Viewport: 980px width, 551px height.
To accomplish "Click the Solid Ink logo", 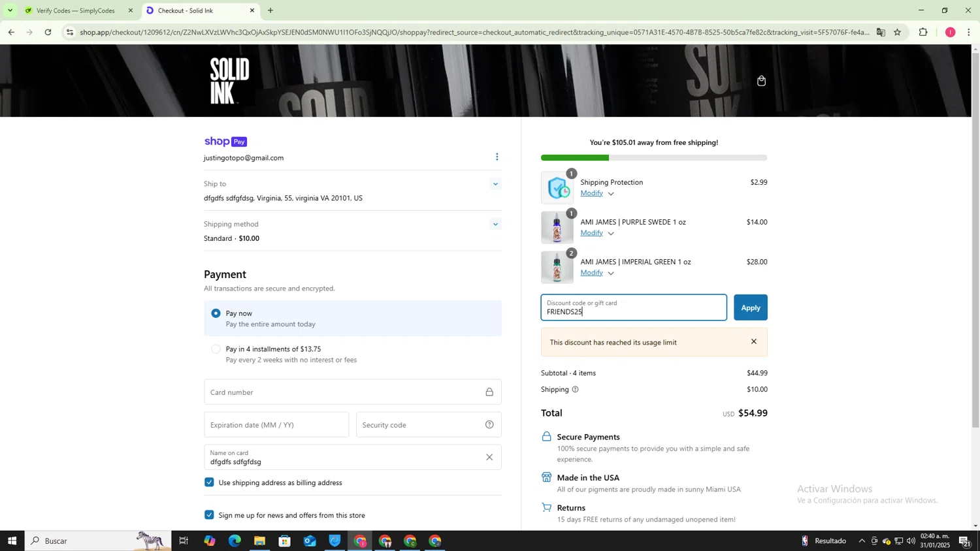I will 230,80.
